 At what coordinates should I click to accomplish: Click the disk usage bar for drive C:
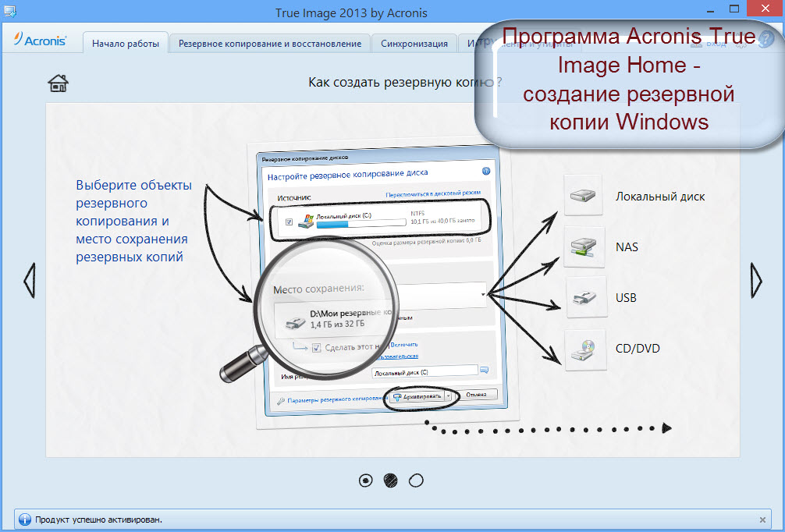click(361, 224)
